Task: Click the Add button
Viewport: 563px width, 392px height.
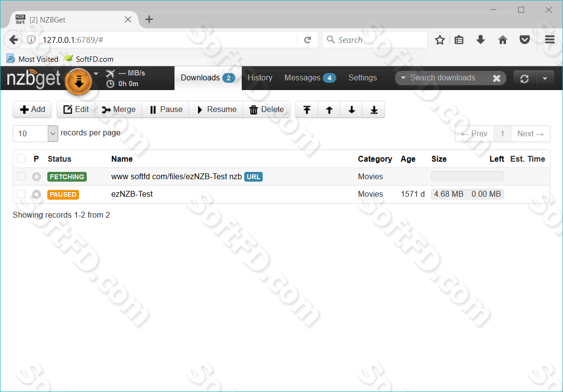Action: (32, 110)
